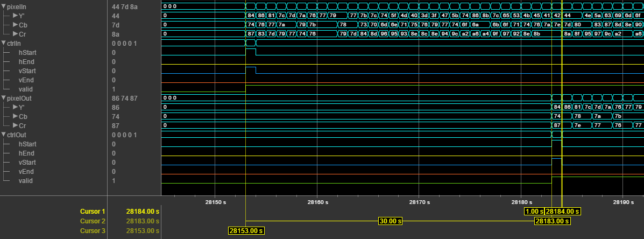644x239 pixels.
Task: Click the ctrlIn group name label
Action: click(x=15, y=43)
